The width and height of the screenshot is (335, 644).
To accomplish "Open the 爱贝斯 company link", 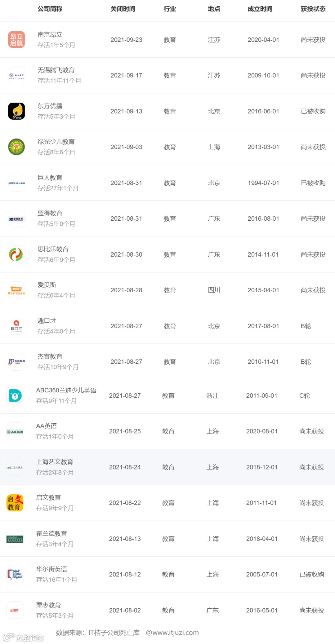I will click(x=47, y=285).
